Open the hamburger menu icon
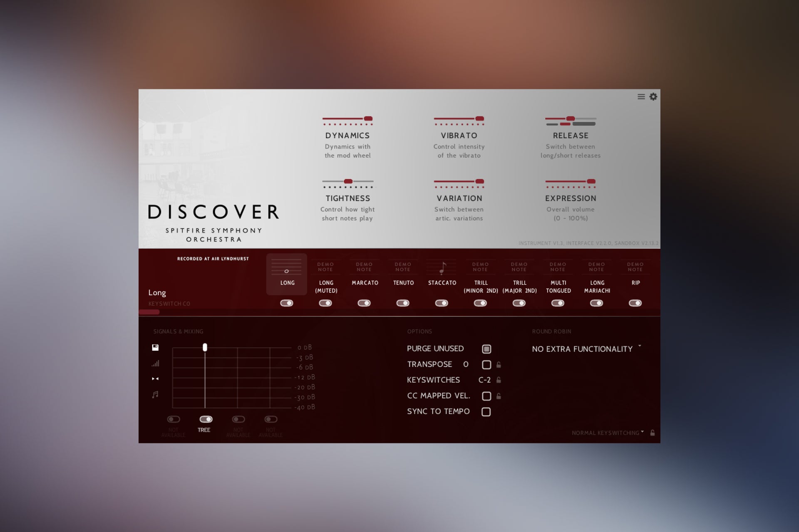The width and height of the screenshot is (799, 532). pyautogui.click(x=641, y=97)
